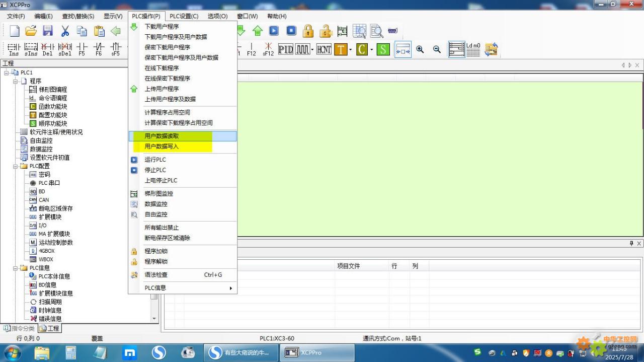The height and width of the screenshot is (362, 644).
Task: Insert a PID instruction block
Action: [x=286, y=49]
